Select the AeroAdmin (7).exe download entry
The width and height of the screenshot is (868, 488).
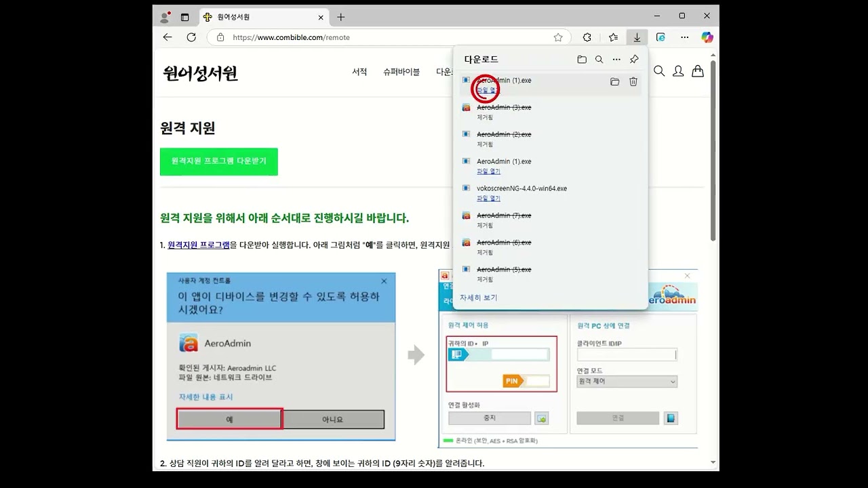[550, 220]
